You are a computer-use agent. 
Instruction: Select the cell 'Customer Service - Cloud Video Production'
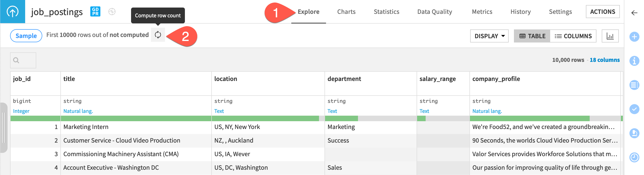(x=136, y=141)
